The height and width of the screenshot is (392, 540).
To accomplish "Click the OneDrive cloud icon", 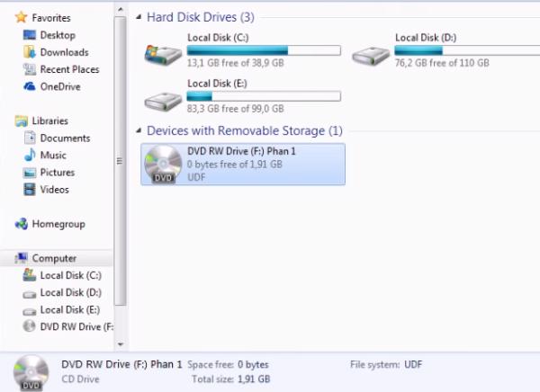I will [30, 86].
